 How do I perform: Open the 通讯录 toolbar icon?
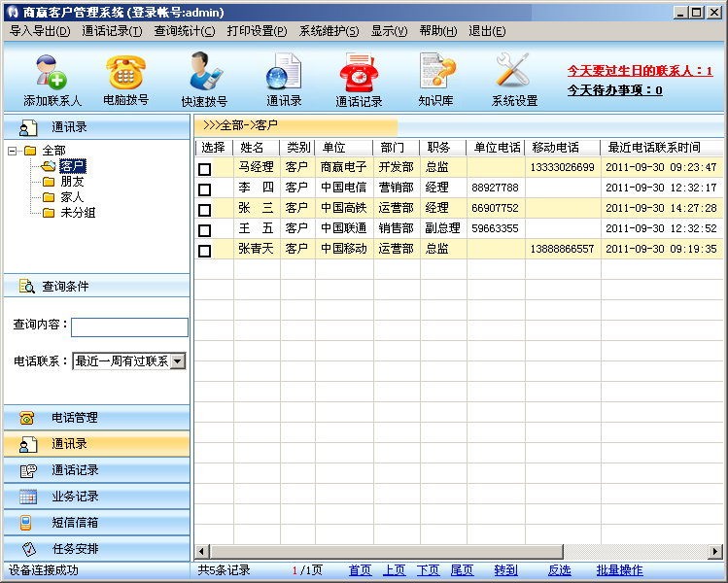point(284,74)
